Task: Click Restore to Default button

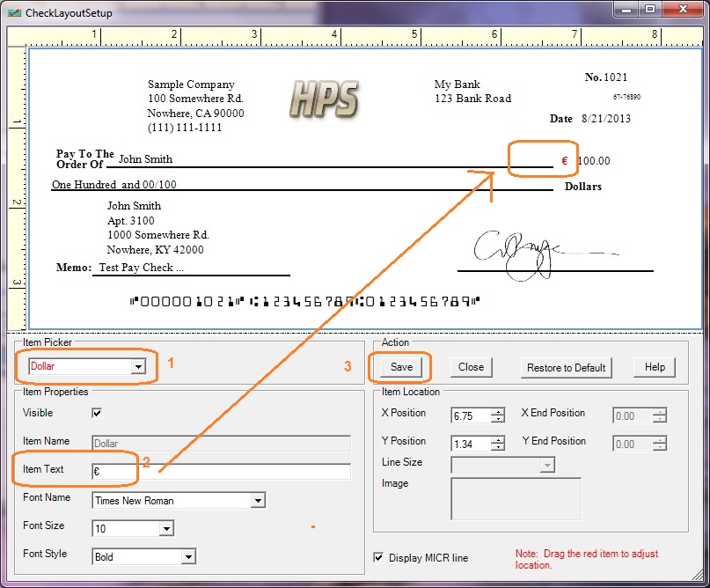Action: pos(566,367)
